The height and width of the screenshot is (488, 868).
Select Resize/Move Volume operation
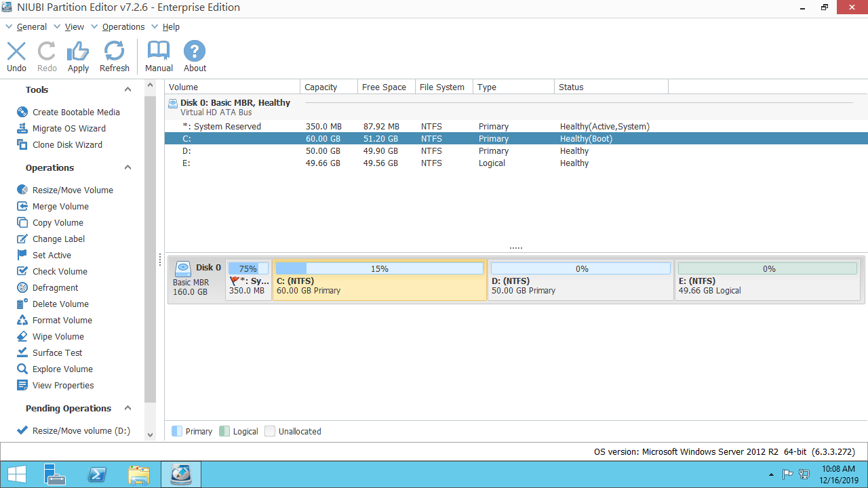click(73, 190)
